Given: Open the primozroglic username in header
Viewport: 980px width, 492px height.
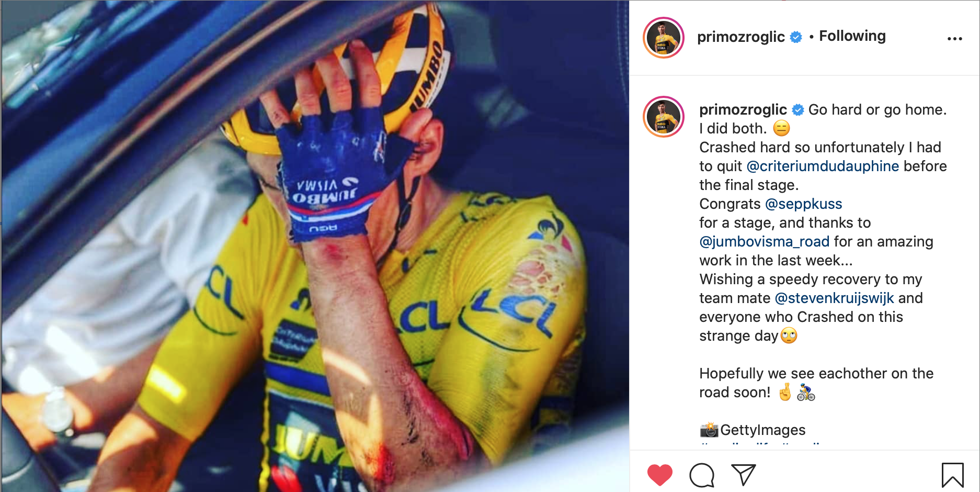Looking at the screenshot, I should [x=740, y=37].
